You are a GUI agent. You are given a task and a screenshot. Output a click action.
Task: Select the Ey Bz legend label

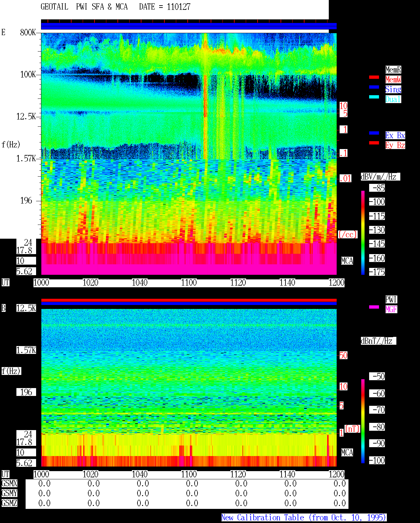tap(395, 145)
